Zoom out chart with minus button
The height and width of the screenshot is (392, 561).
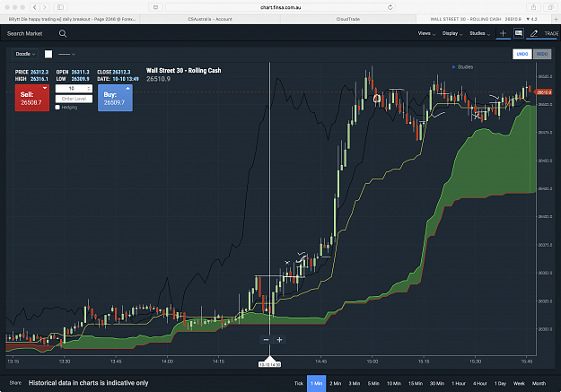[266, 339]
